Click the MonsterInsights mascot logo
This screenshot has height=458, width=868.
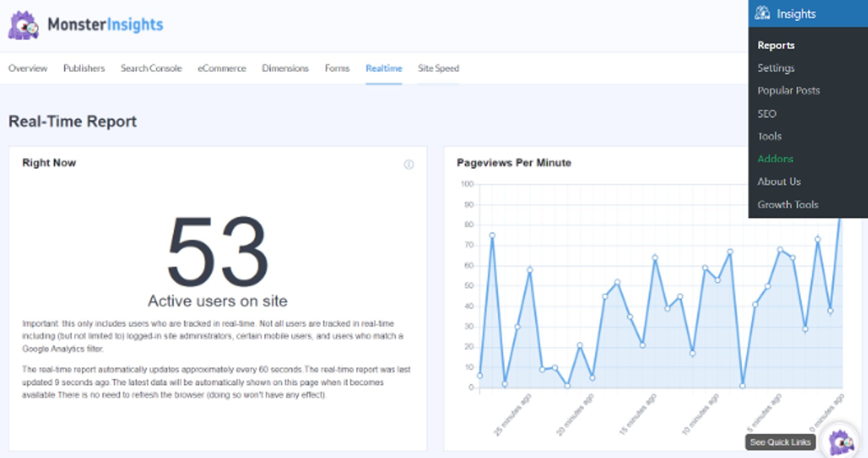[24, 25]
